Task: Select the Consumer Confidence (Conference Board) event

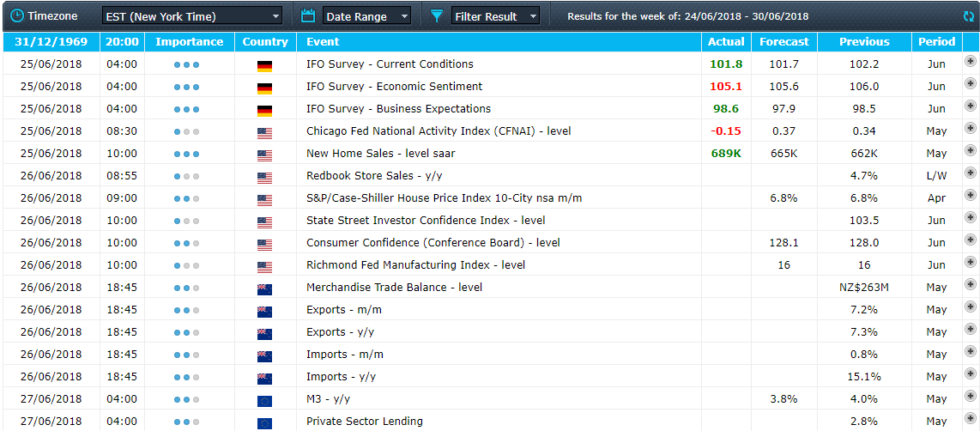Action: point(433,243)
